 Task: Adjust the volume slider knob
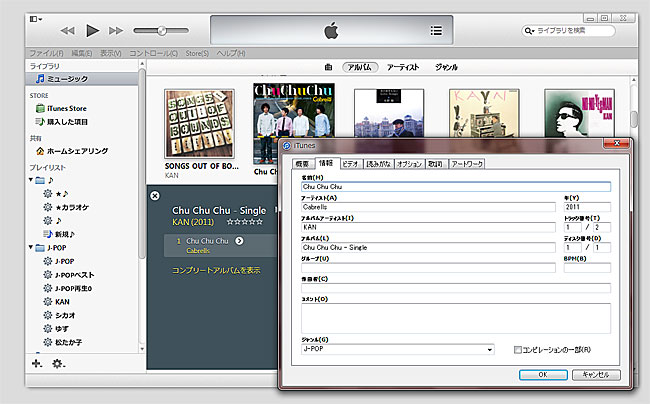pos(162,30)
